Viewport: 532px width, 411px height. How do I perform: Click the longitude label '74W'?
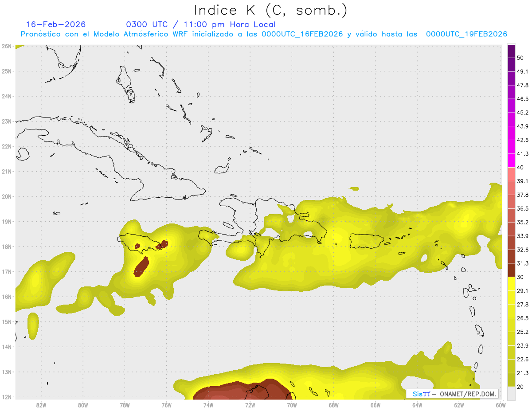click(208, 405)
